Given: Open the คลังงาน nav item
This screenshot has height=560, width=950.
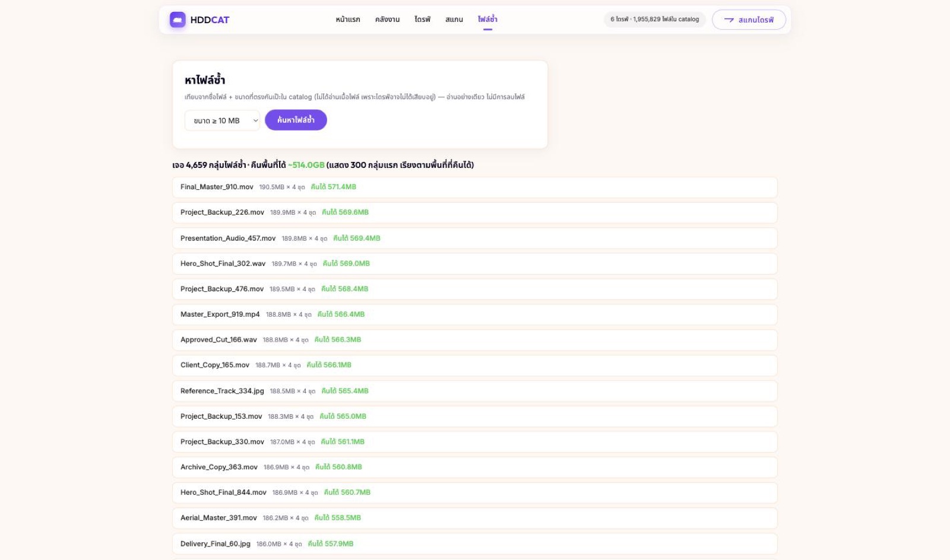Looking at the screenshot, I should click(387, 20).
